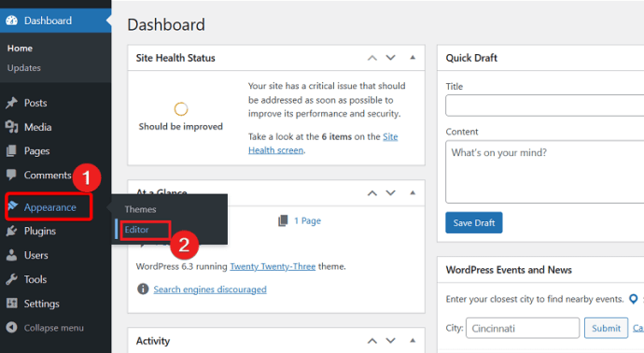Click the Pages document icon in sidebar
Image resolution: width=644 pixels, height=353 pixels.
click(x=12, y=150)
